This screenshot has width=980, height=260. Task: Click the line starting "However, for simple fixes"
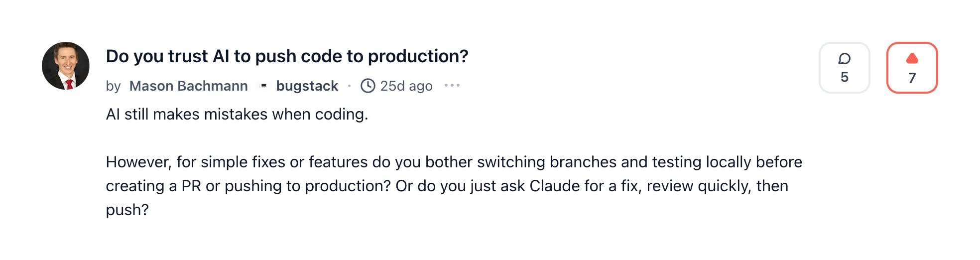pos(453,162)
